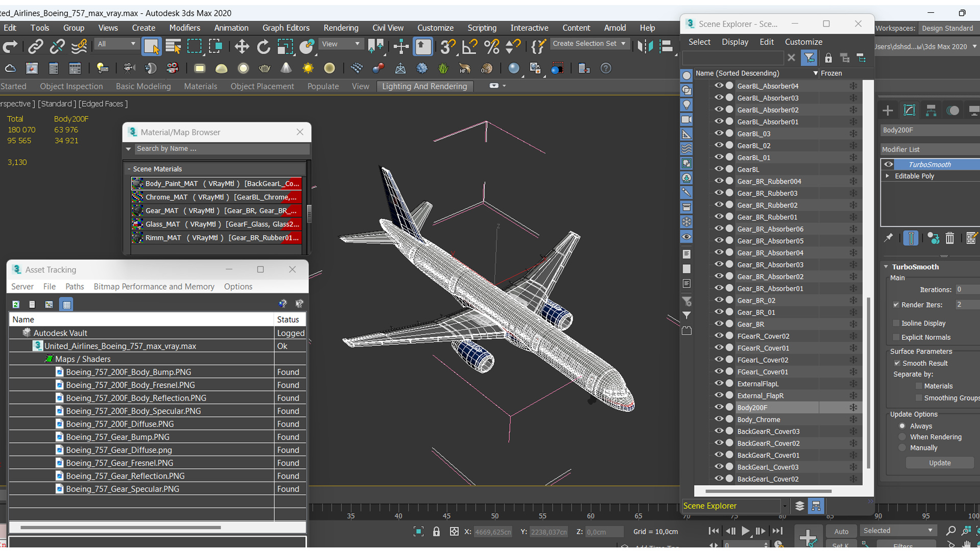This screenshot has height=551, width=980.
Task: Collapse the Scene Materials group
Action: click(129, 169)
